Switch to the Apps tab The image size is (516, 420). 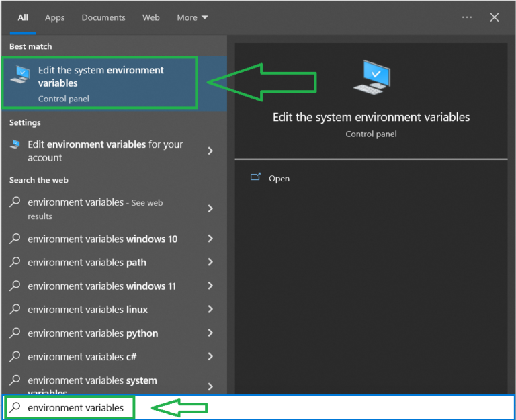pos(54,17)
